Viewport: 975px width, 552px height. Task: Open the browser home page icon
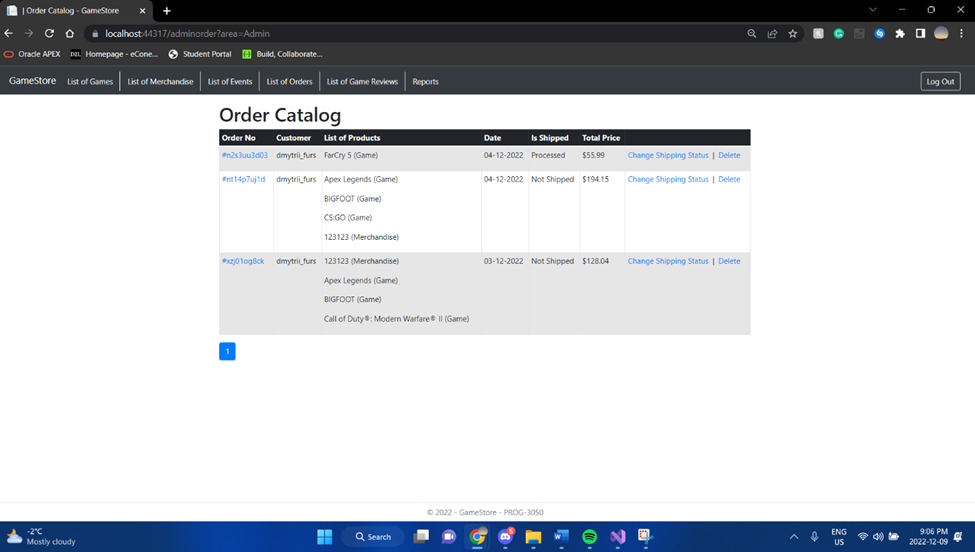click(70, 34)
